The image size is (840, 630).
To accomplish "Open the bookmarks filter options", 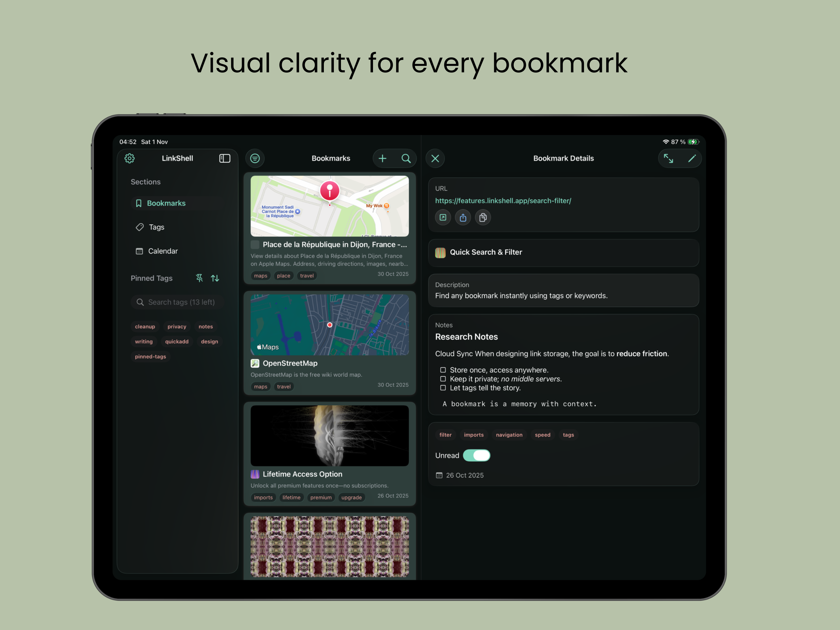I will 255,158.
